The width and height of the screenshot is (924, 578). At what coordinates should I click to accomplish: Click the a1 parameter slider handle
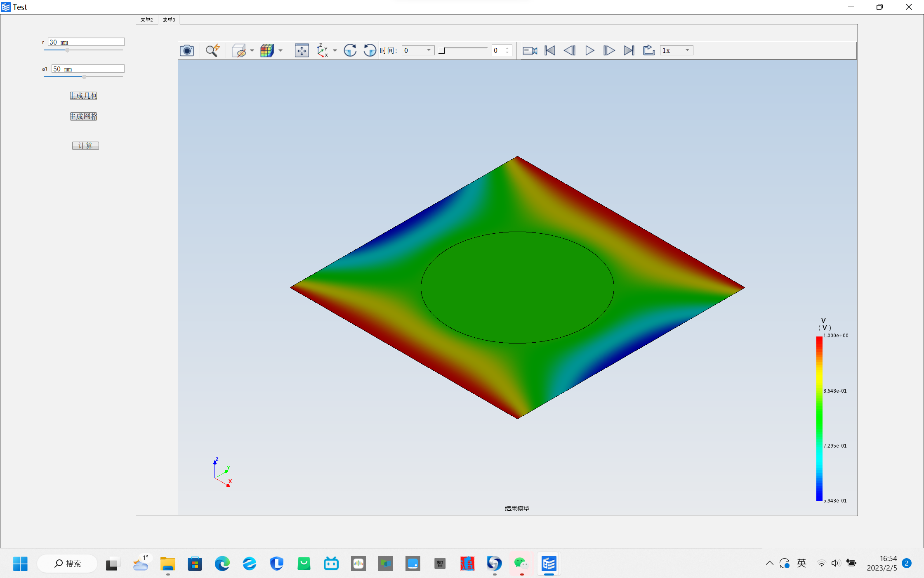click(x=84, y=77)
